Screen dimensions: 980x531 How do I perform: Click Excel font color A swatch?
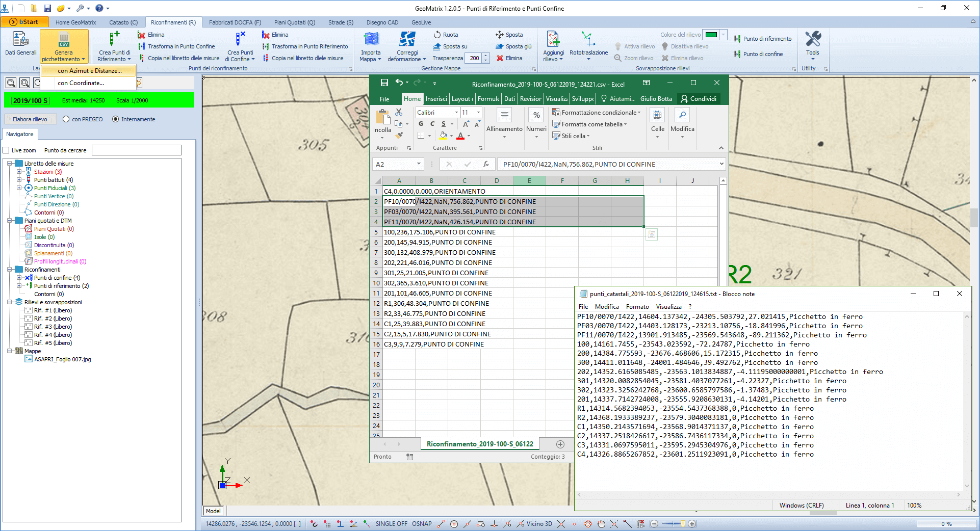(x=460, y=136)
